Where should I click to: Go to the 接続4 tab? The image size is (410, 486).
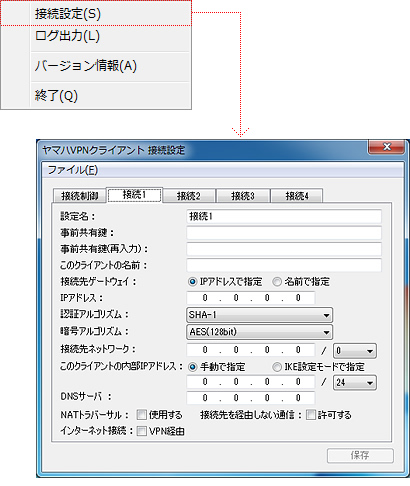(297, 196)
